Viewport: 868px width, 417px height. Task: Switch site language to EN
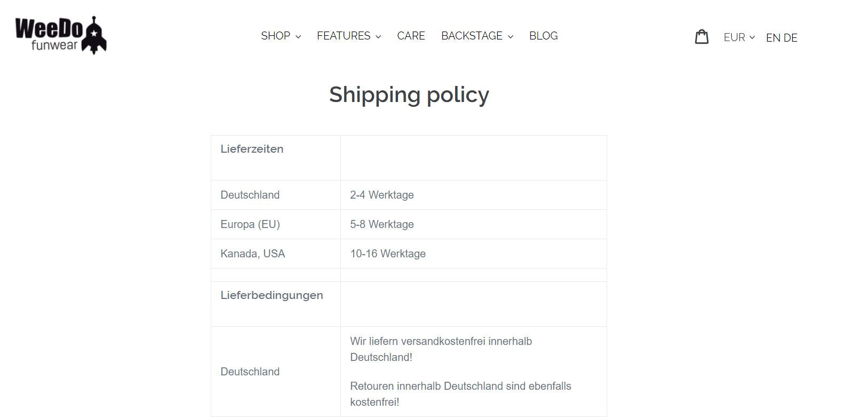pyautogui.click(x=773, y=38)
